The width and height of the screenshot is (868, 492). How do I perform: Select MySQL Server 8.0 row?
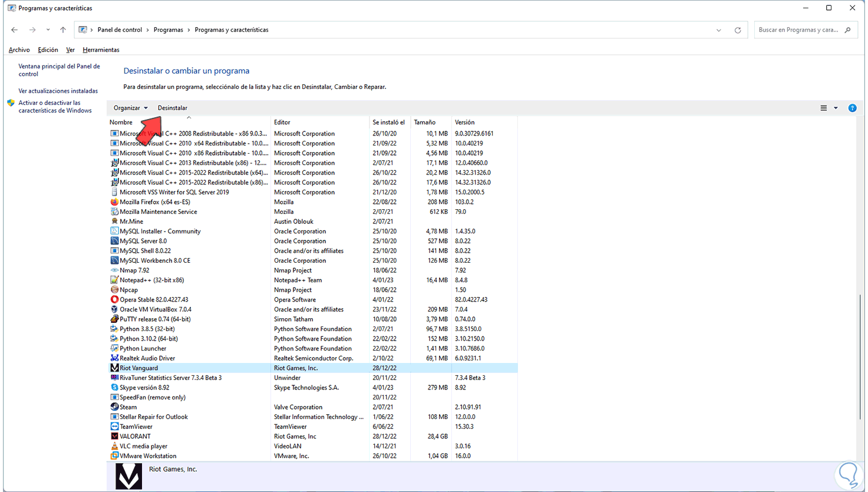(313, 241)
